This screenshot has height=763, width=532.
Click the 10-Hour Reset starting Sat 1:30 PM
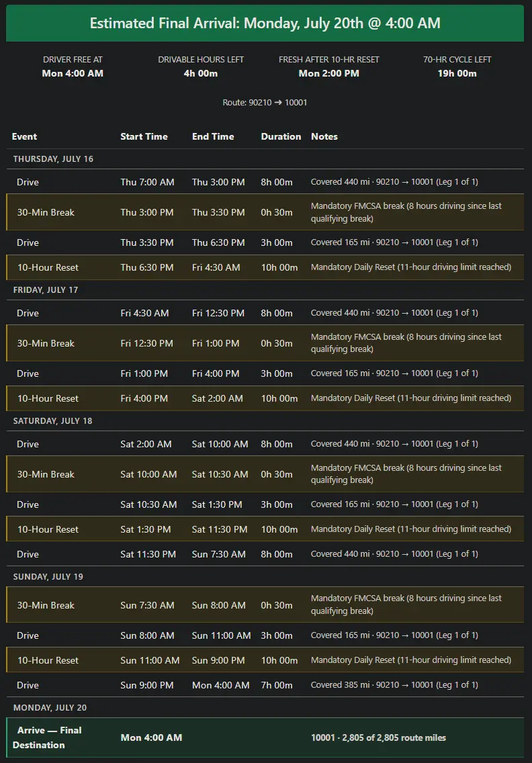pos(265,529)
